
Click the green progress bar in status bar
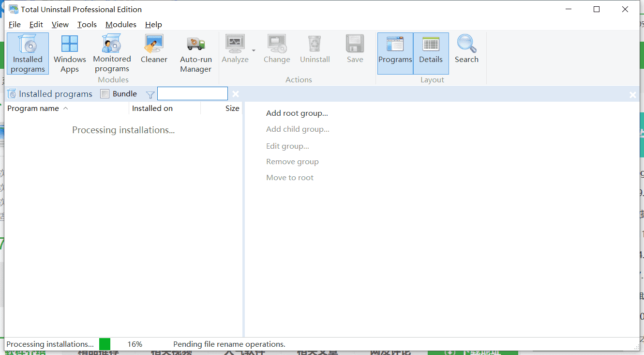pos(105,344)
